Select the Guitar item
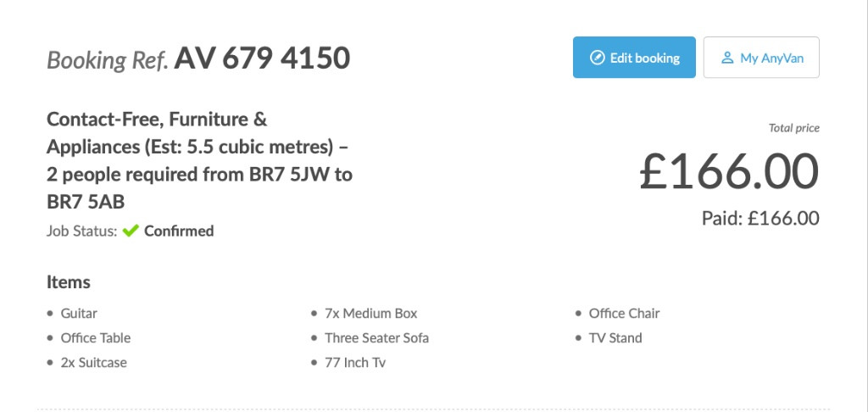This screenshot has width=868, height=412. (x=79, y=314)
